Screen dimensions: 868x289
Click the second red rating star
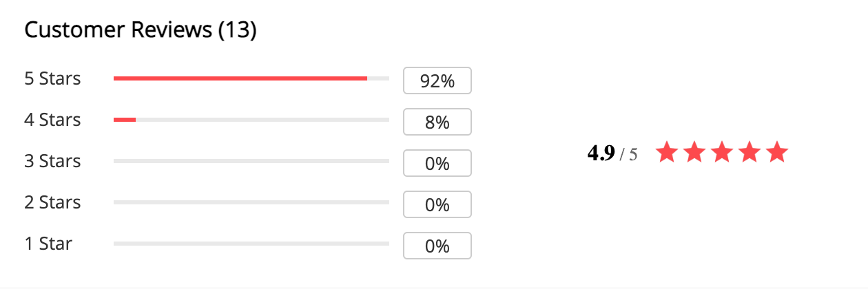coord(694,152)
